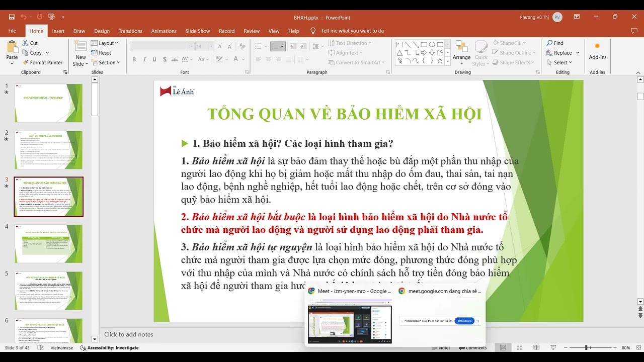
Task: Open the Select dropdown in Editing
Action: [559, 62]
